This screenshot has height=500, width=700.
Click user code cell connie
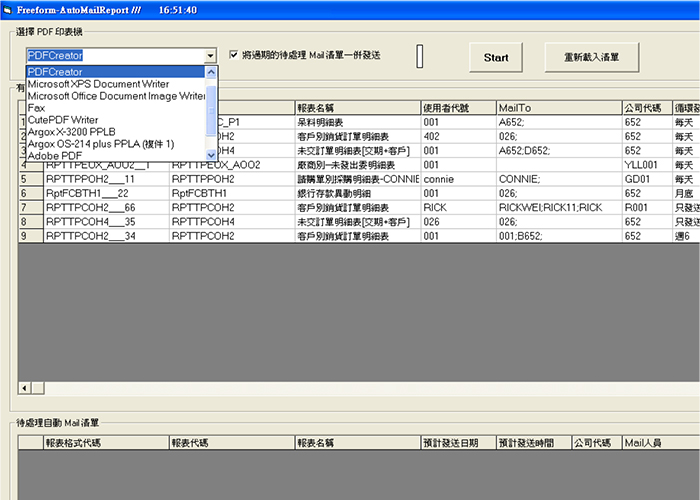(x=458, y=179)
